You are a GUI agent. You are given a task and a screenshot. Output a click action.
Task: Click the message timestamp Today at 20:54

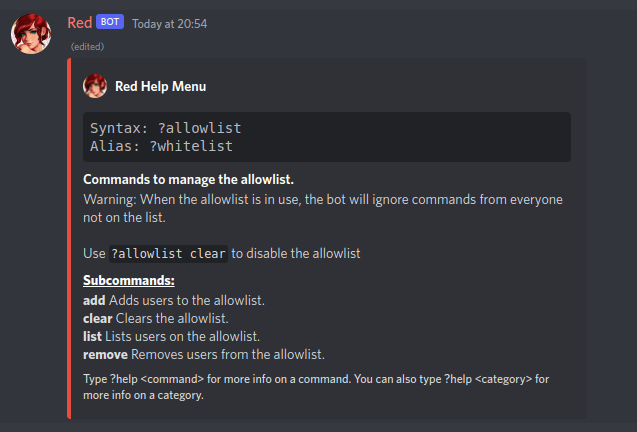[x=171, y=23]
